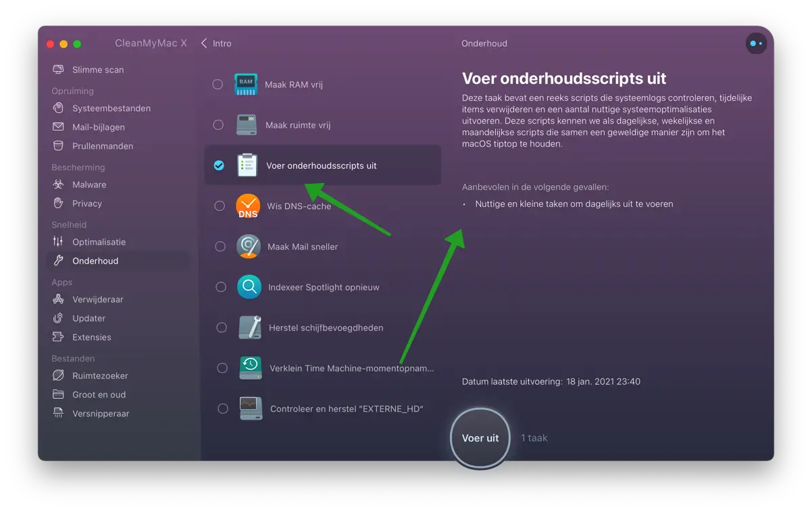Viewport: 812px width, 511px height.
Task: Uncheck Voer onderhoudsscripts uit
Action: [219, 166]
